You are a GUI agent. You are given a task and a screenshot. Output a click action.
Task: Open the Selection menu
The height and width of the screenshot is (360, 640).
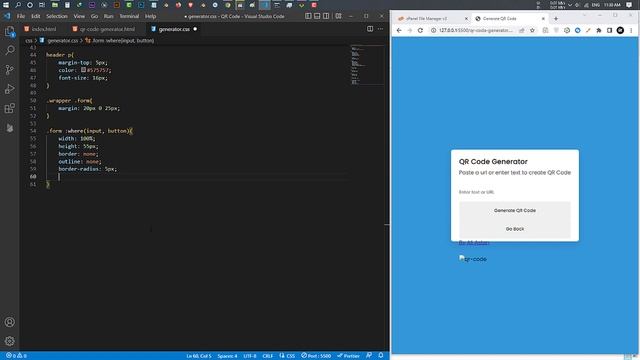pos(57,16)
